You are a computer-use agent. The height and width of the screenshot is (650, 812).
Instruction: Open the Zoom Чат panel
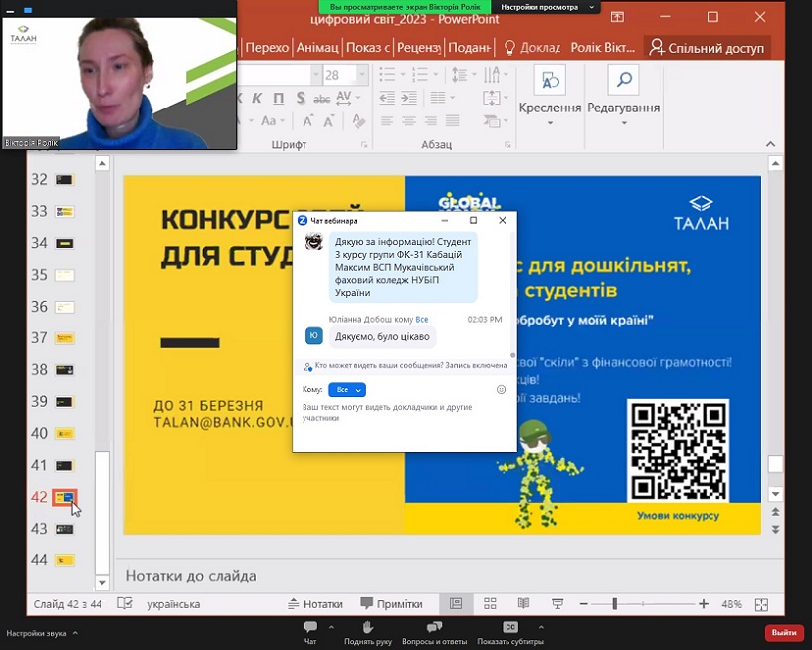pyautogui.click(x=310, y=632)
